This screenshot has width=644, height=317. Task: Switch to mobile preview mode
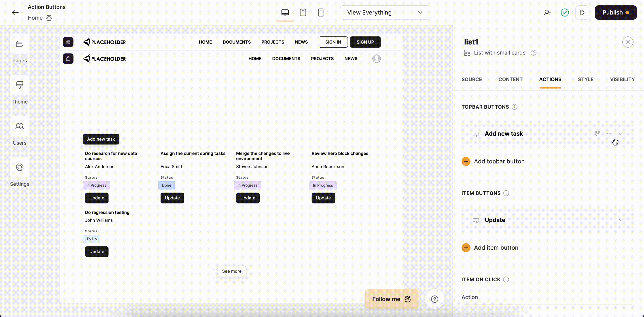321,12
